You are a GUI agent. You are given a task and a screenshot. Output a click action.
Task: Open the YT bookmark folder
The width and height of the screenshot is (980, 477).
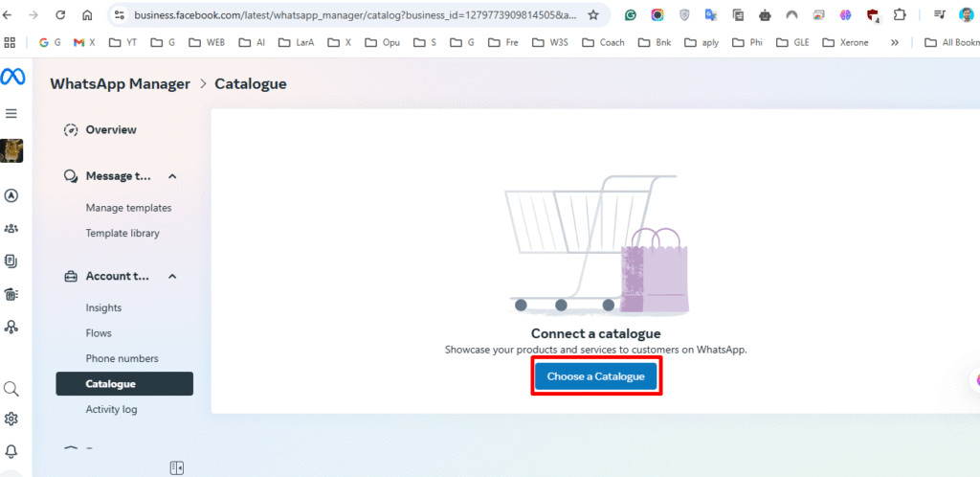pyautogui.click(x=123, y=42)
